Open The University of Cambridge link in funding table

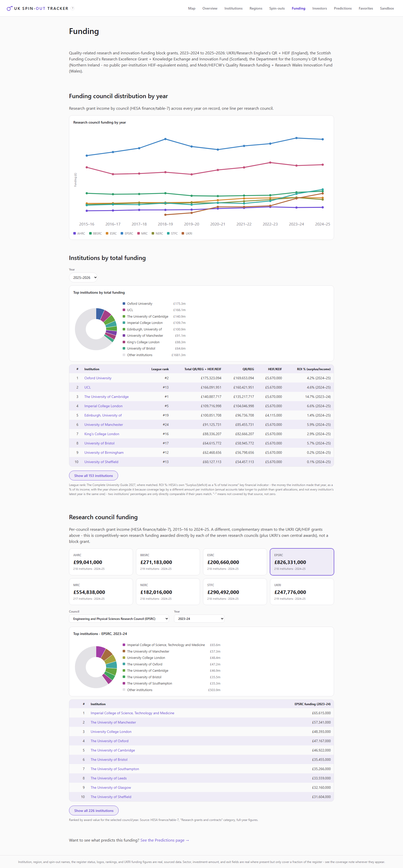(x=106, y=397)
